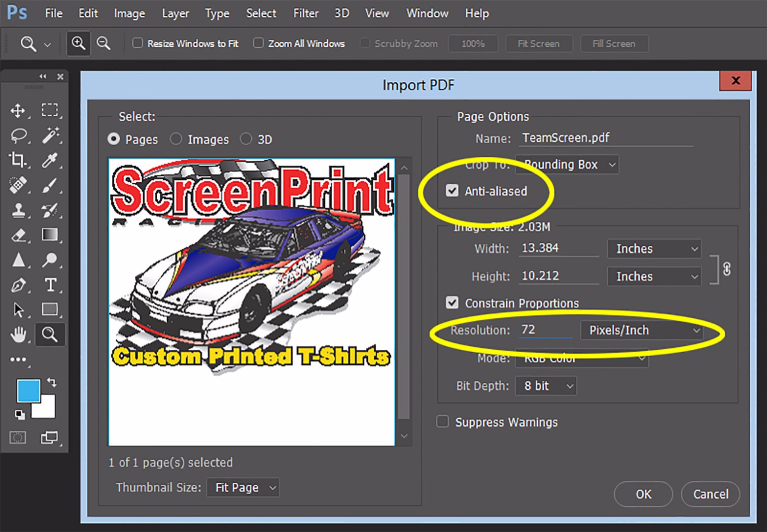
Task: Open the Crop To dropdown
Action: [x=567, y=165]
